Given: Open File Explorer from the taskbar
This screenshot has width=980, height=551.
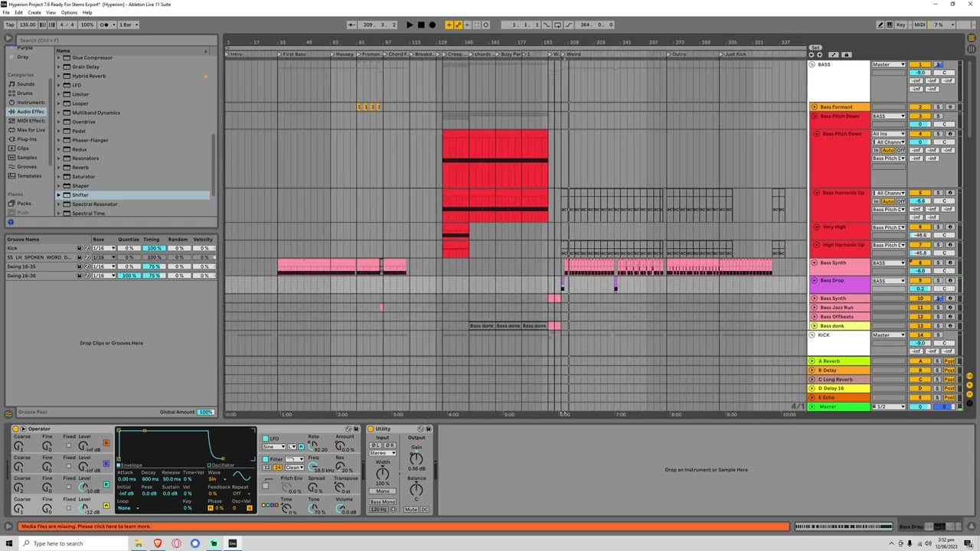Looking at the screenshot, I should click(139, 543).
